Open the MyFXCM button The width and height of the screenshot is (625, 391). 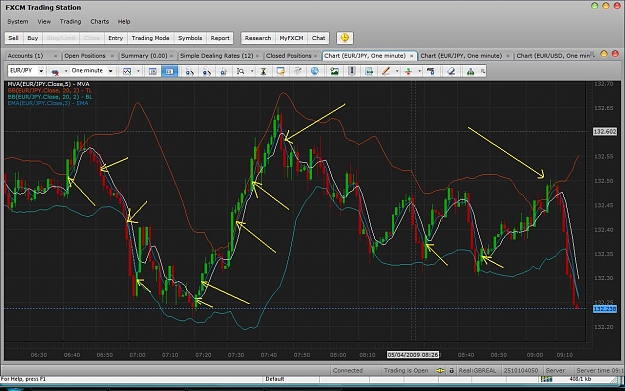[291, 38]
